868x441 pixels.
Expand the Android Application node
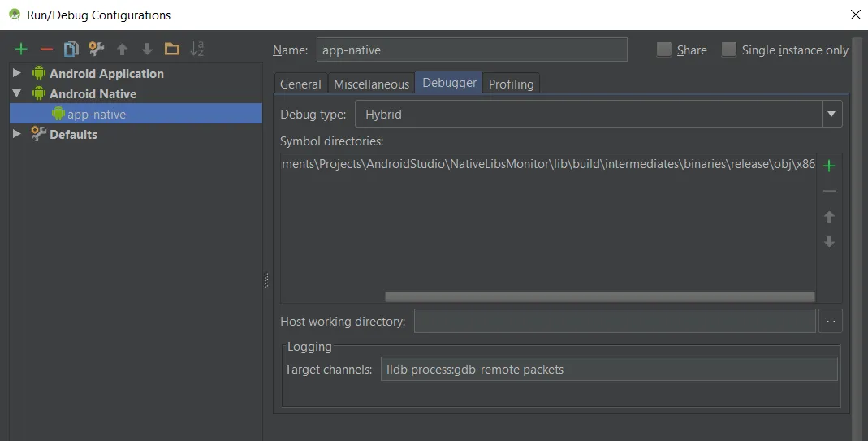pos(17,73)
